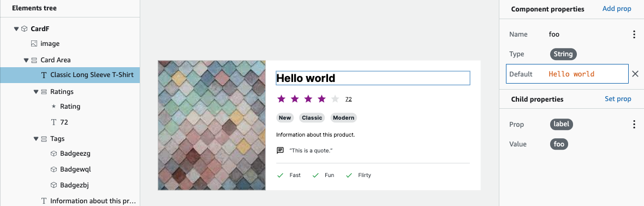Select the Rating tree item
Screen dimensions: 644x206
click(x=70, y=107)
